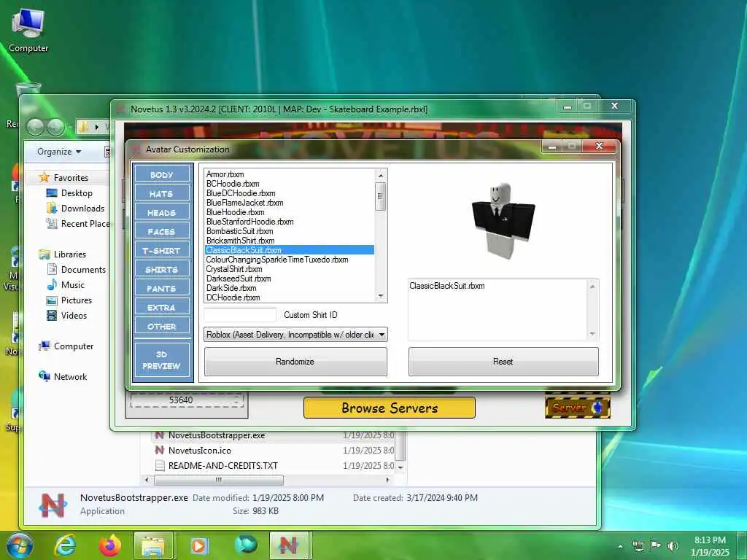Viewport: 747px width, 560px height.
Task: Open Windows Explorer taskbar button
Action: [x=153, y=545]
